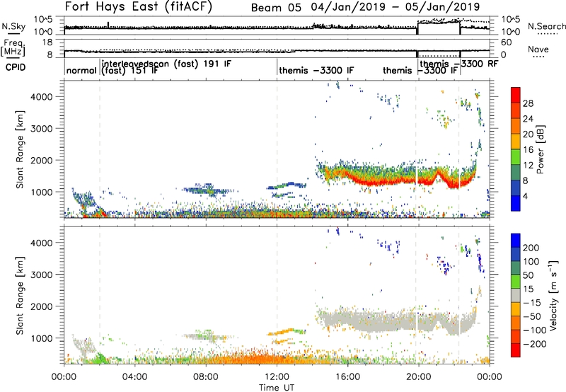Click the 'themis -3300 IF' label at 12:00
The height and width of the screenshot is (392, 566).
coord(316,70)
